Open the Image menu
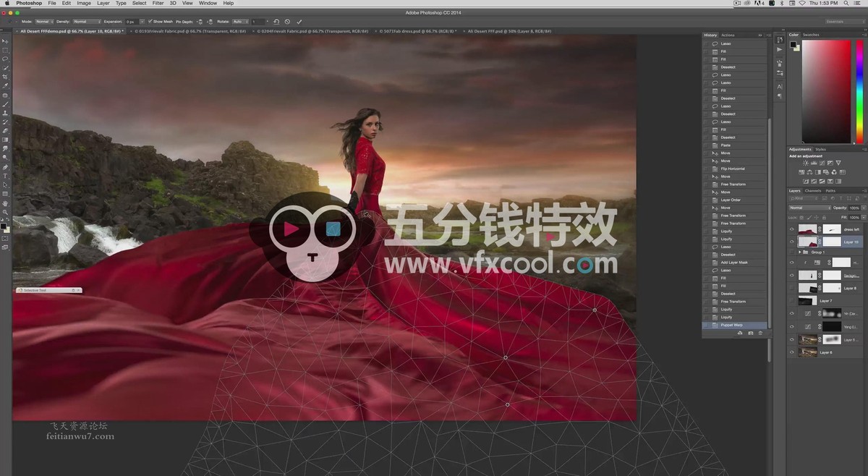Viewport: 868px width, 476px height. [84, 4]
